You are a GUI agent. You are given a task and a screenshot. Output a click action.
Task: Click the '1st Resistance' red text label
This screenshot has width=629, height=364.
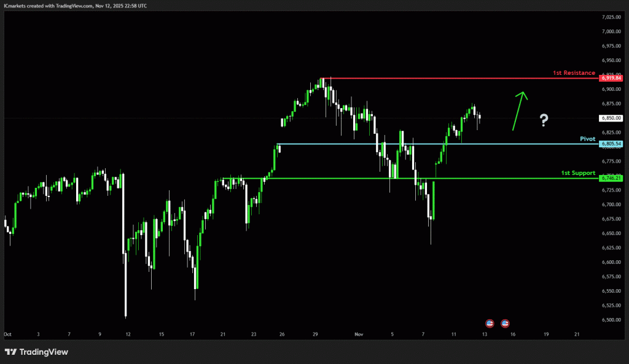click(x=573, y=72)
